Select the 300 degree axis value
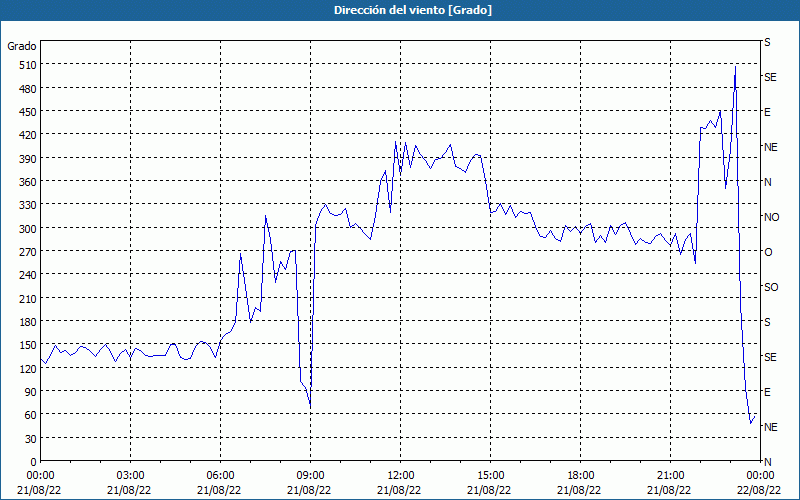800x500 pixels. [28, 229]
